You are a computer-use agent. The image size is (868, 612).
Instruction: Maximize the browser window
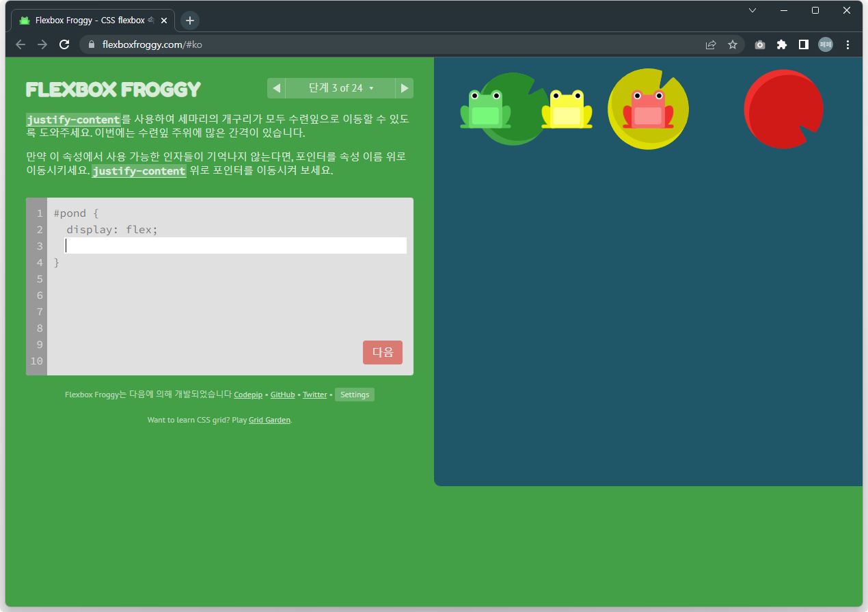click(x=815, y=10)
